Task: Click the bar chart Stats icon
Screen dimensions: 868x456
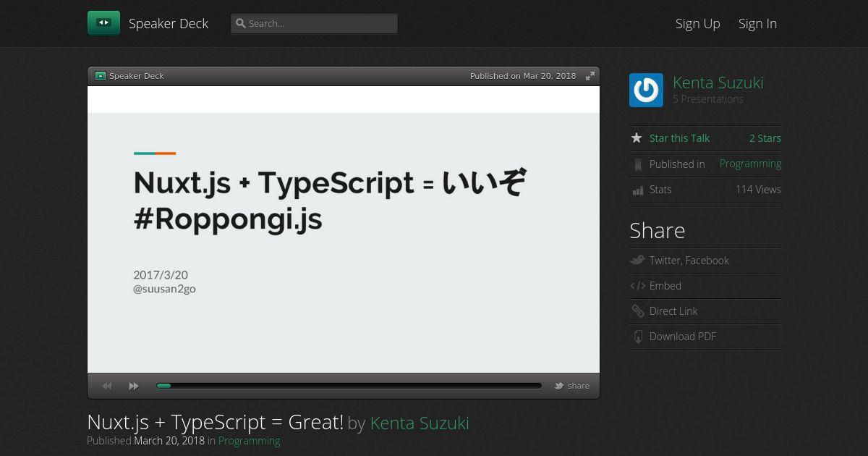Action: click(x=637, y=190)
